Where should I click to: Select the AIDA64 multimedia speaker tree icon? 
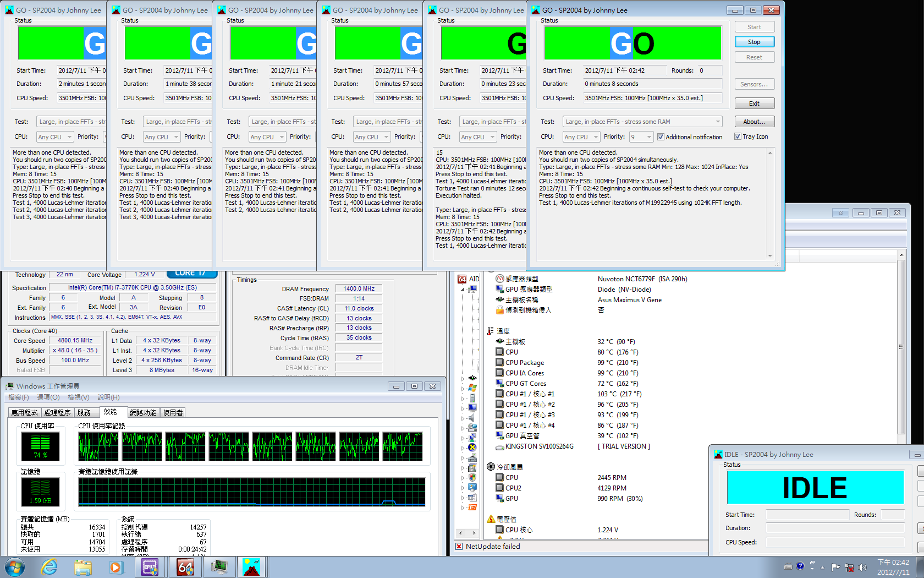[x=472, y=417]
